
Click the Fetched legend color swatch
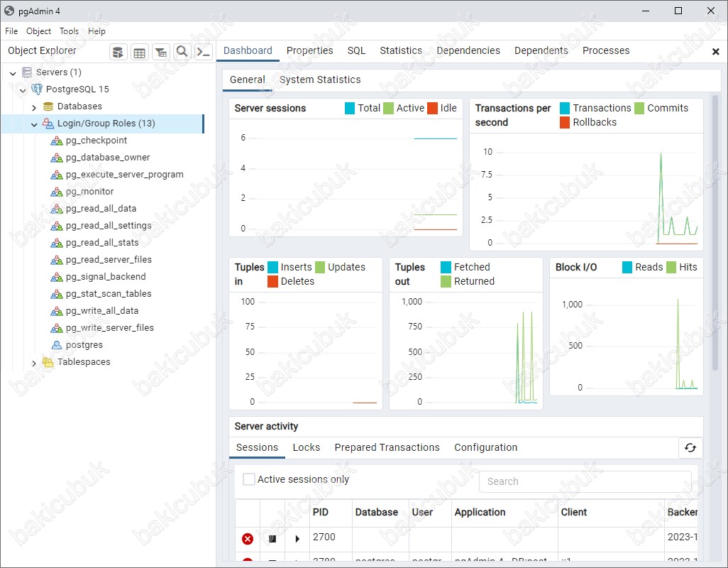click(x=446, y=267)
